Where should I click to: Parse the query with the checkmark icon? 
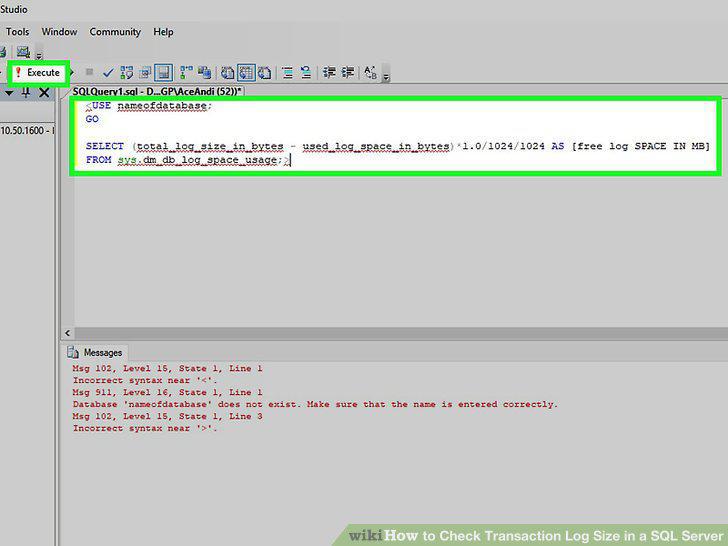coord(108,73)
